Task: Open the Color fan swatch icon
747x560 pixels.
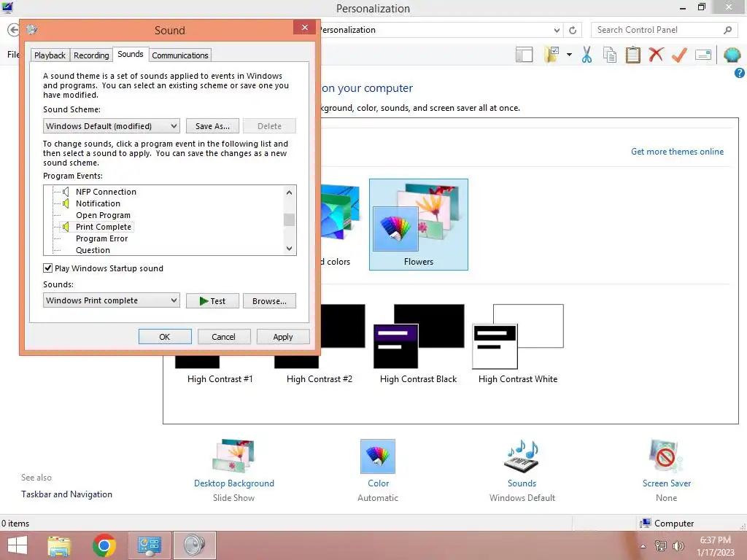Action: click(378, 456)
